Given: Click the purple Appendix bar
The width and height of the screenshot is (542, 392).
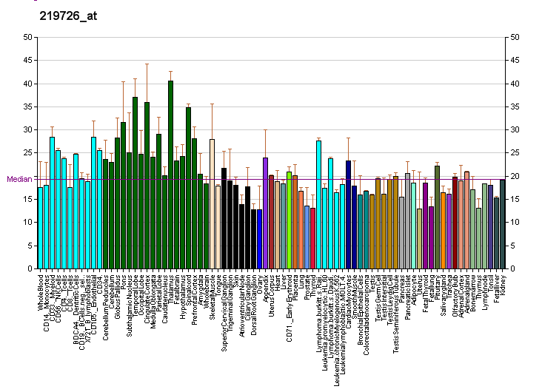Looking at the screenshot, I should 265,213.
